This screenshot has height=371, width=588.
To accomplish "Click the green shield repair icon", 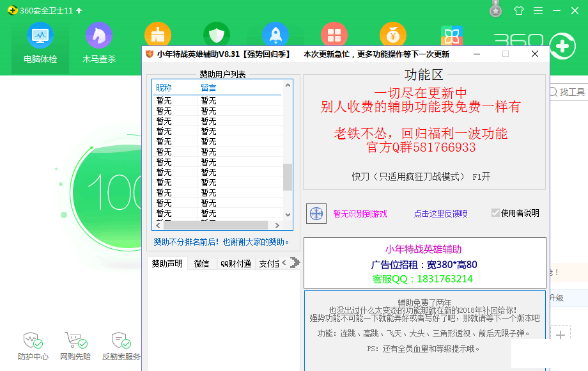I will pos(217,34).
